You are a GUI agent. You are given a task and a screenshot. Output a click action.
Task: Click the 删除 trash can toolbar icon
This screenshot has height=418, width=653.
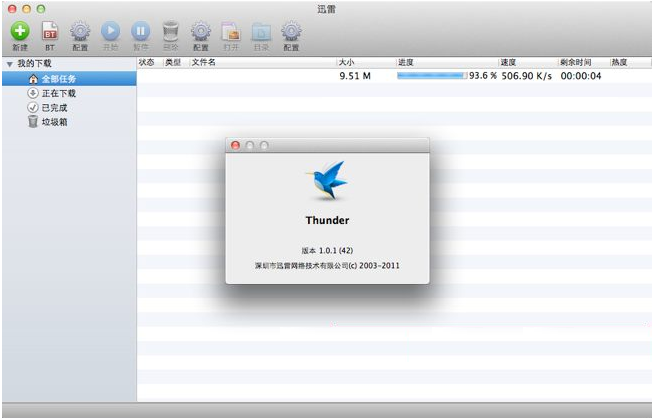click(x=171, y=31)
